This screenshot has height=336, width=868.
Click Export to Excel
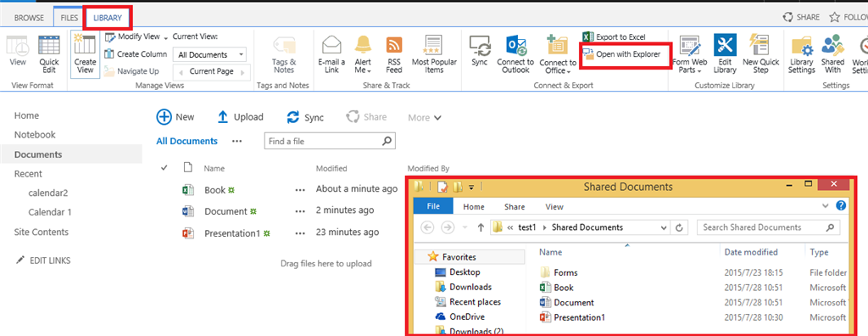tap(614, 37)
